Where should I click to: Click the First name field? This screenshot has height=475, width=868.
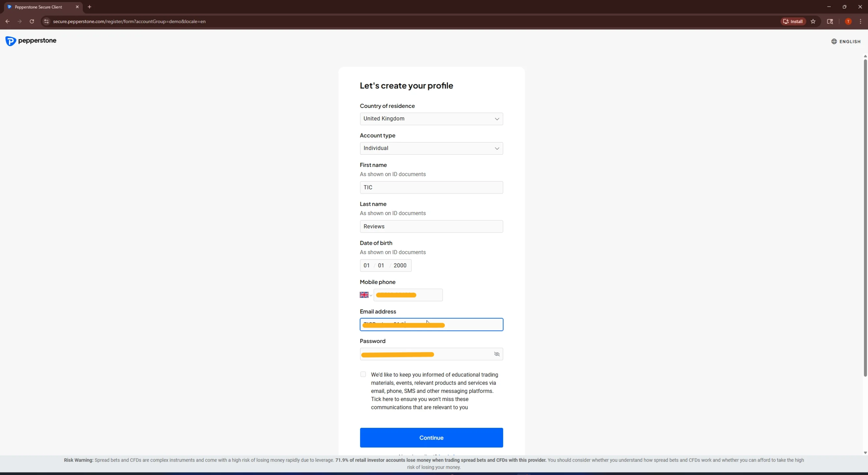(x=431, y=187)
